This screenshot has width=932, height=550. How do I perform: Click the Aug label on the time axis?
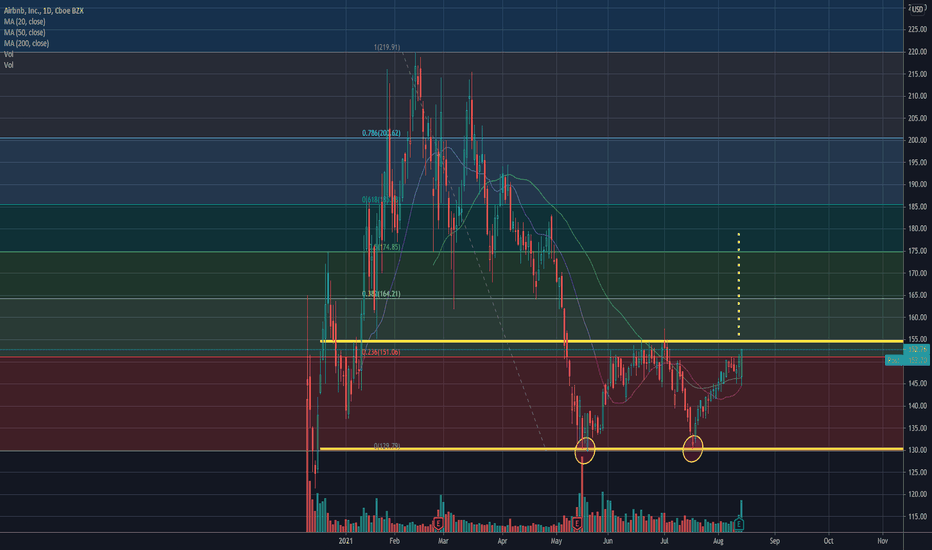718,541
